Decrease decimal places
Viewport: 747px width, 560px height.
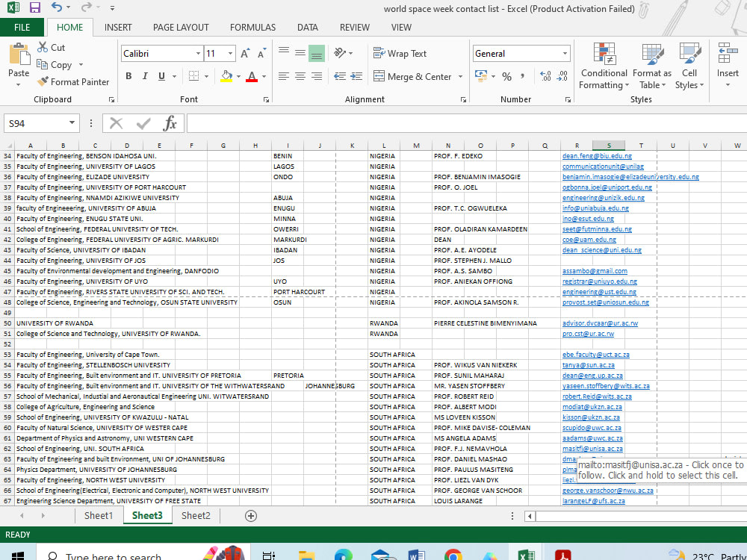point(562,76)
